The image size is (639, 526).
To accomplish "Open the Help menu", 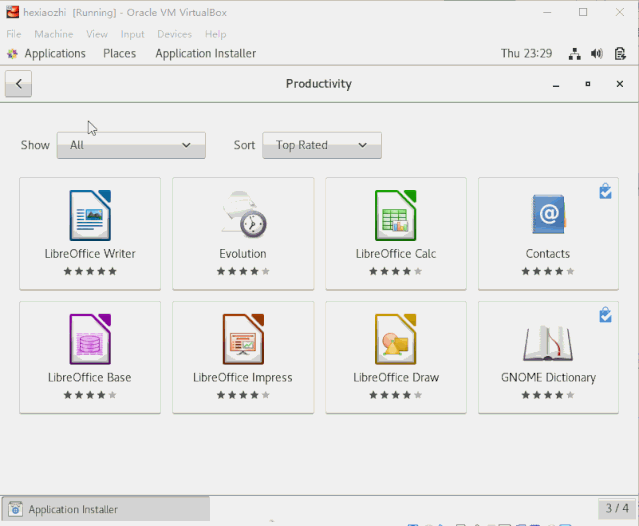I will [216, 34].
